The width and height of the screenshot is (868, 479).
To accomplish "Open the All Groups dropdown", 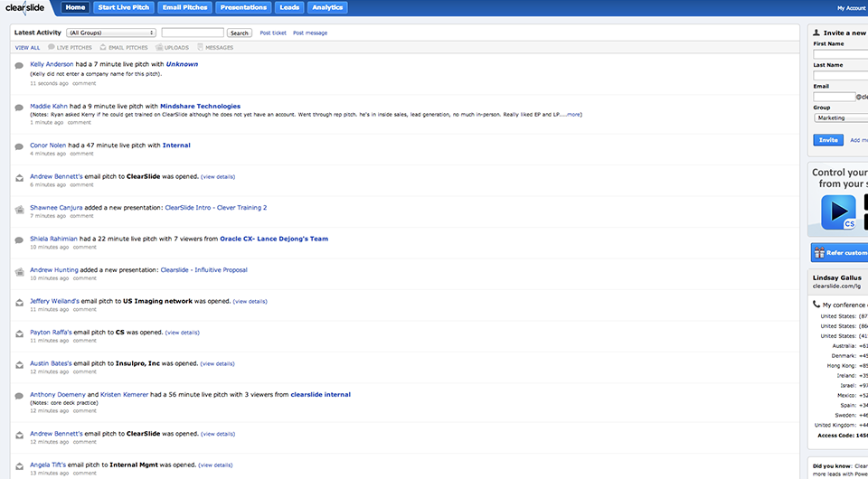I will tap(110, 33).
